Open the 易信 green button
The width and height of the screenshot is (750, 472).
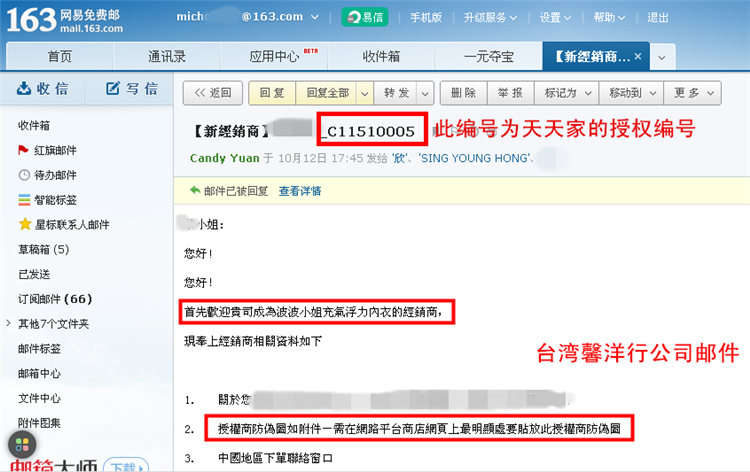pyautogui.click(x=364, y=17)
